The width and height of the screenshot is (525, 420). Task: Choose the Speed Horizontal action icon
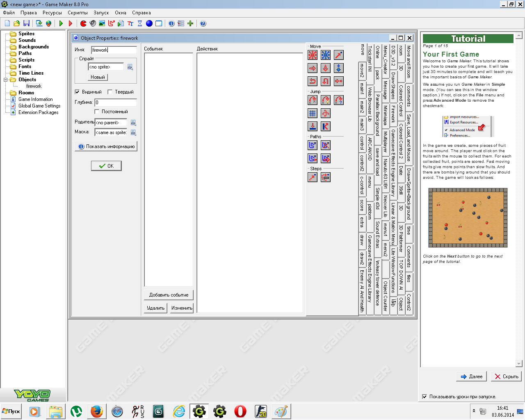coord(313,68)
